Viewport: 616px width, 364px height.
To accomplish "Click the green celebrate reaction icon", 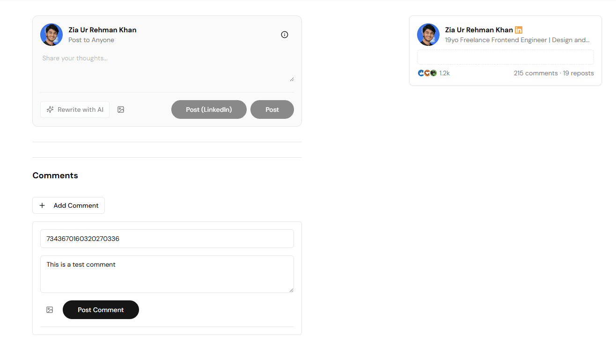I will [433, 73].
